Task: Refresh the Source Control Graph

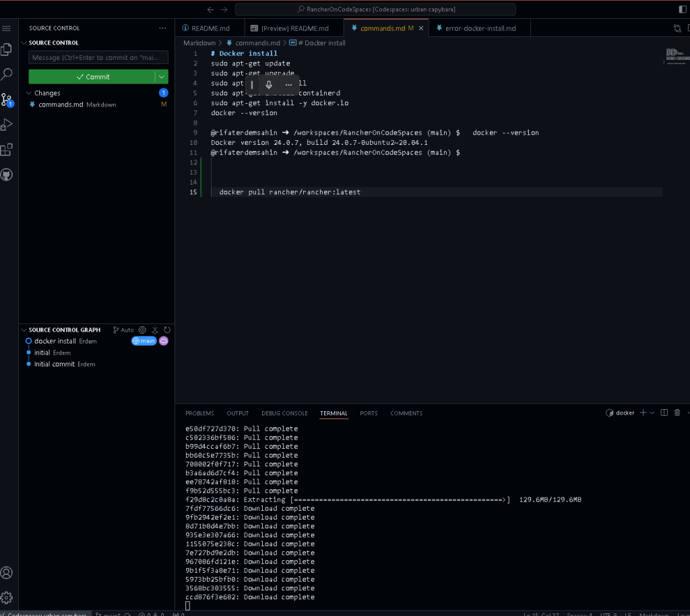Action: (x=167, y=330)
